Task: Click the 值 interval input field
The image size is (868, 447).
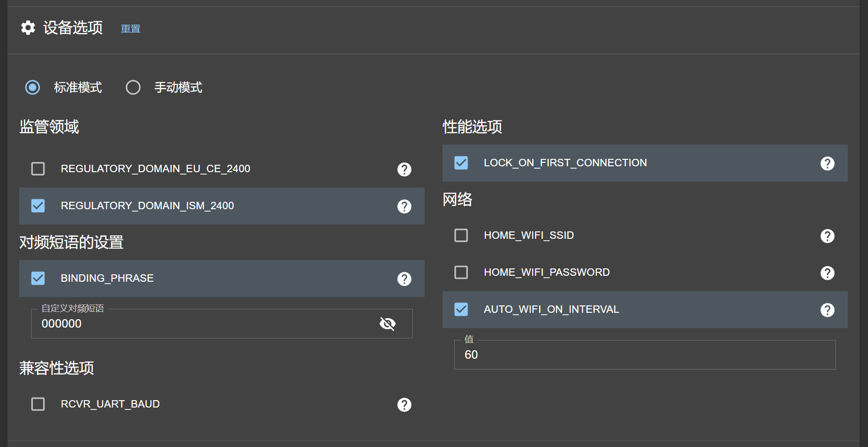Action: 641,355
